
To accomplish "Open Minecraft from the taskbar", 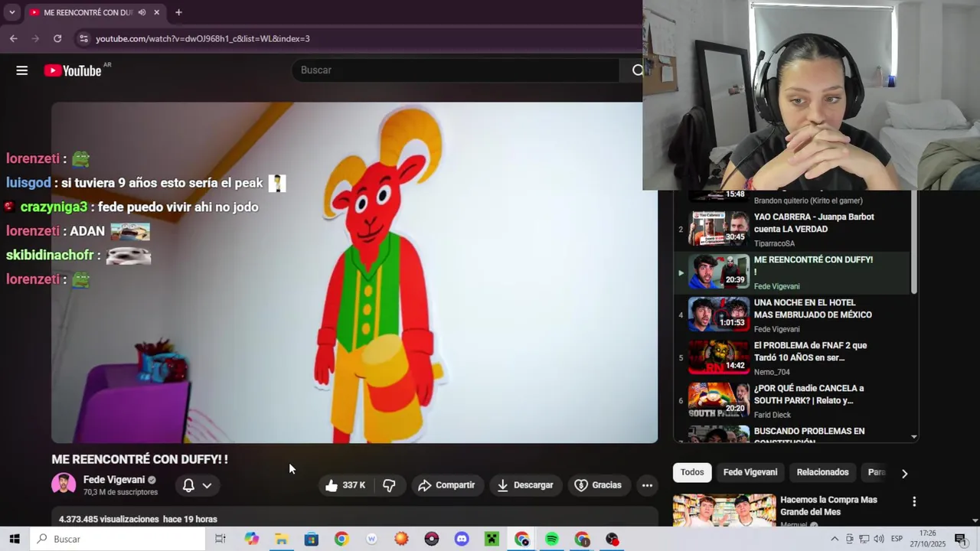I will [492, 539].
